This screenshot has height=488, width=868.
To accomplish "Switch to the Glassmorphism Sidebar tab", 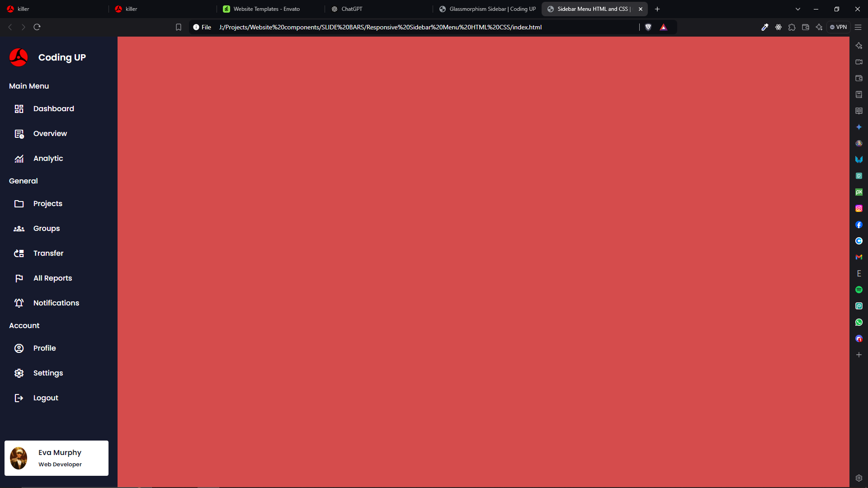I will click(x=487, y=9).
